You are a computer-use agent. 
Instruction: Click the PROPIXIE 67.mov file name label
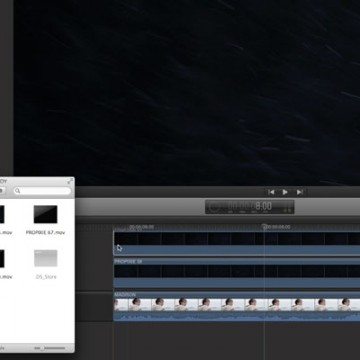[x=45, y=232]
